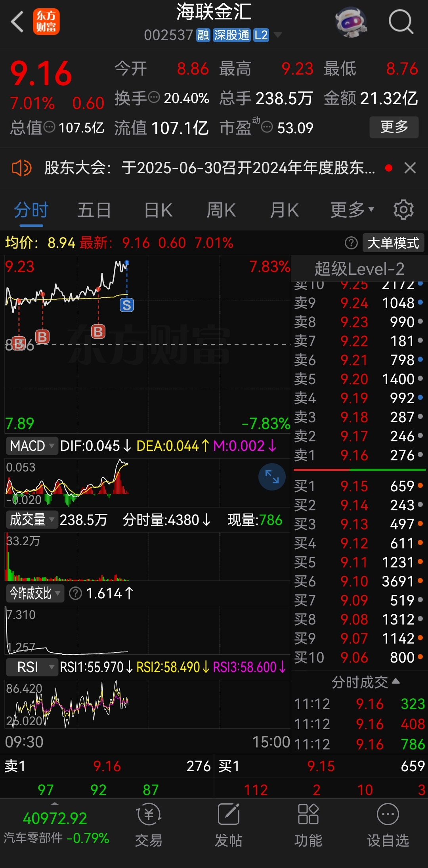
Task: Go back using the left arrow
Action: tap(17, 21)
